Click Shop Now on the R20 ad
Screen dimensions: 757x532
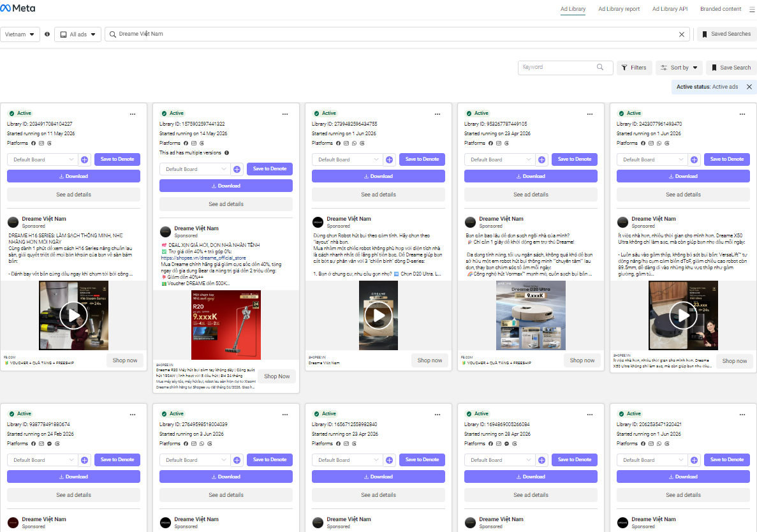[277, 376]
